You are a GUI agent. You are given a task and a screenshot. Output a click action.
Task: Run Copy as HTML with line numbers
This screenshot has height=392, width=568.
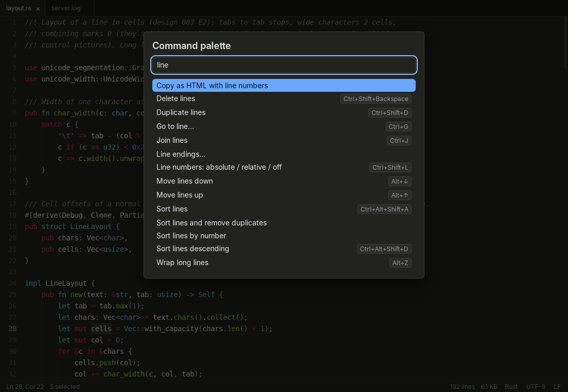point(284,86)
